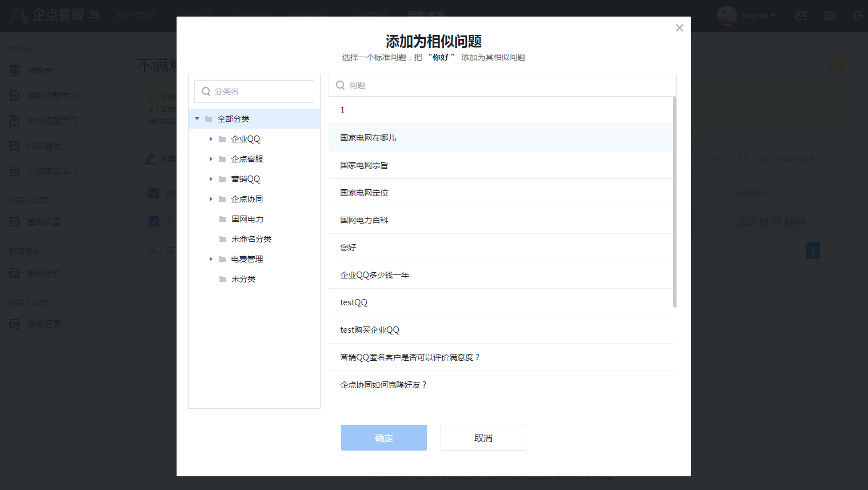This screenshot has height=490, width=868.
Task: Select the question 企点协同如何克隆好友？
Action: coord(501,385)
